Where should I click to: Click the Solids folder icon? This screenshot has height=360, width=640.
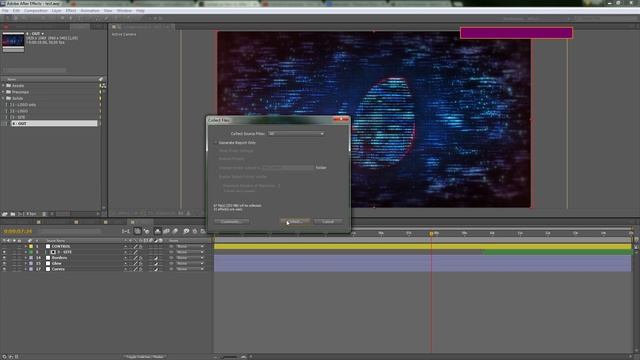(x=9, y=98)
